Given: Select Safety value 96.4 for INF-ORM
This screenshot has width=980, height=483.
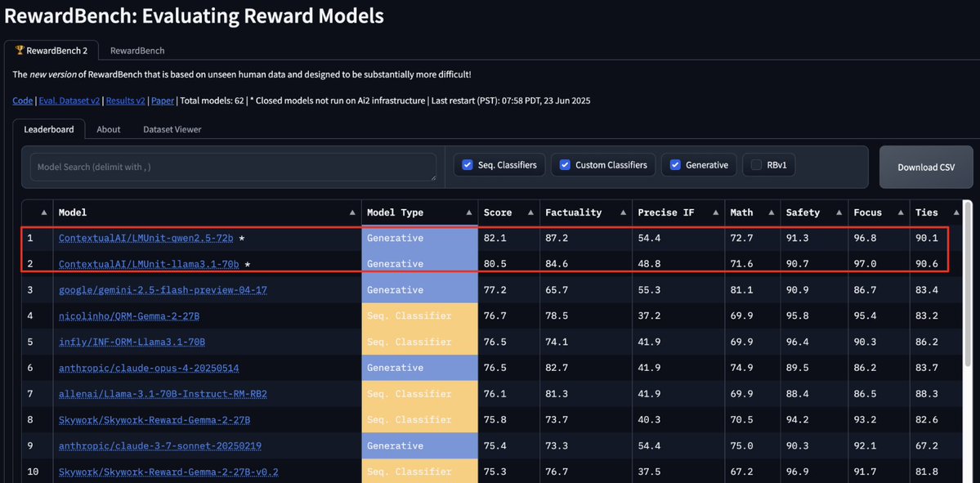Looking at the screenshot, I should [x=797, y=342].
